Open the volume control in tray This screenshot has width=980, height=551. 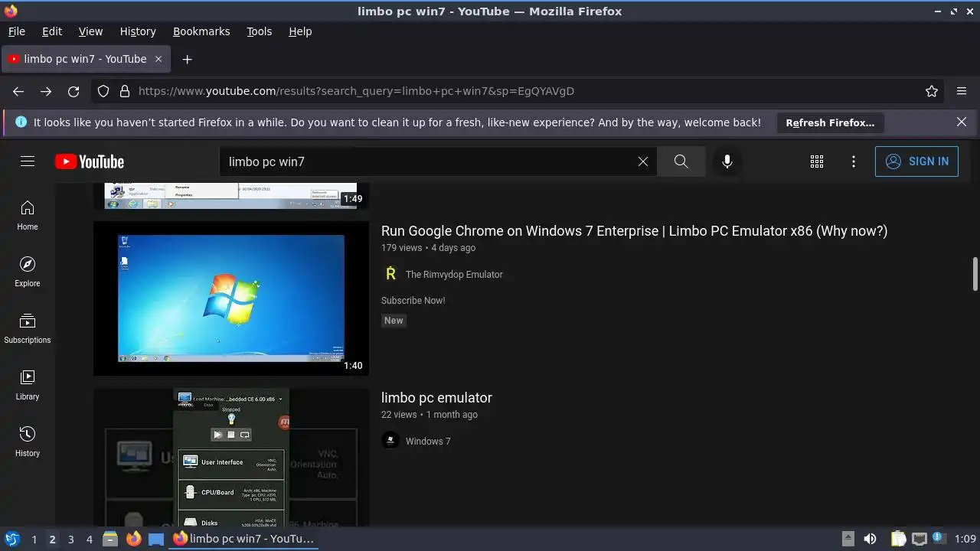pos(870,539)
